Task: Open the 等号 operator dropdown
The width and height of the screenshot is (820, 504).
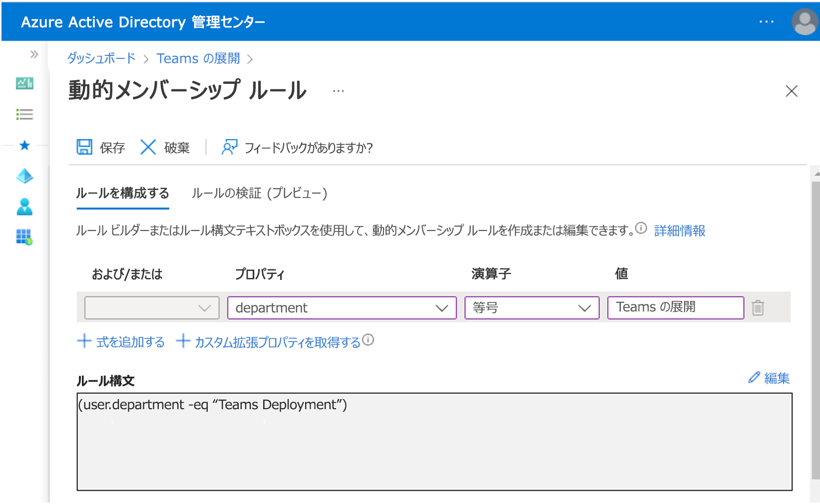Action: [x=532, y=308]
